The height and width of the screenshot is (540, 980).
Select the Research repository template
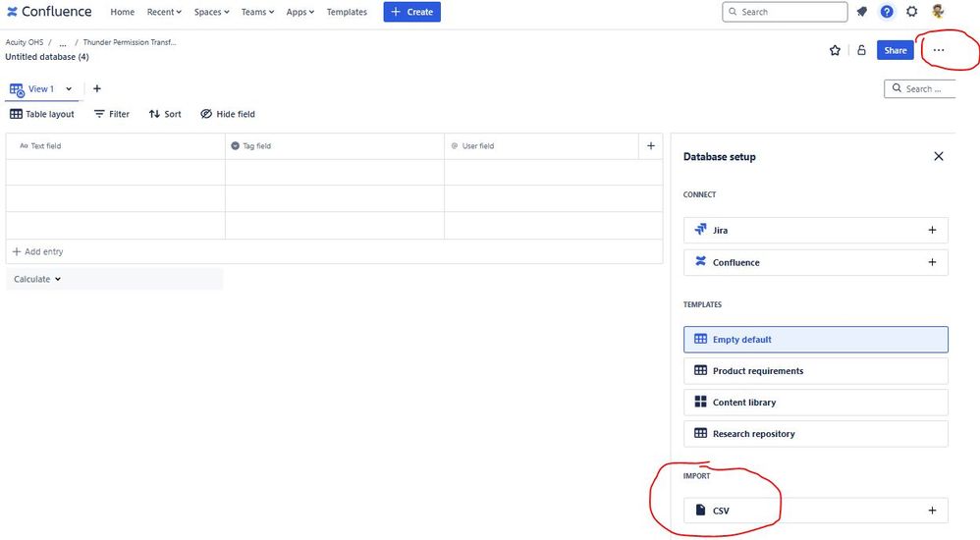(816, 434)
